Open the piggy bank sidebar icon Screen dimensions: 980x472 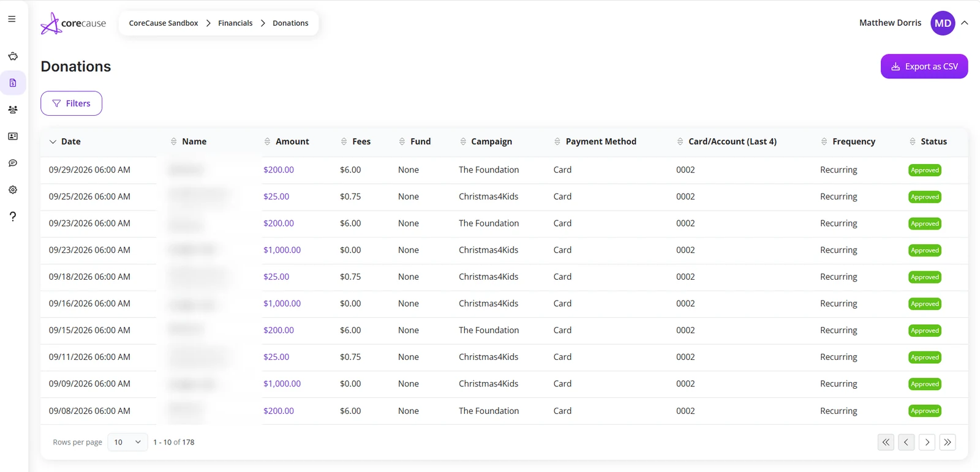click(13, 56)
